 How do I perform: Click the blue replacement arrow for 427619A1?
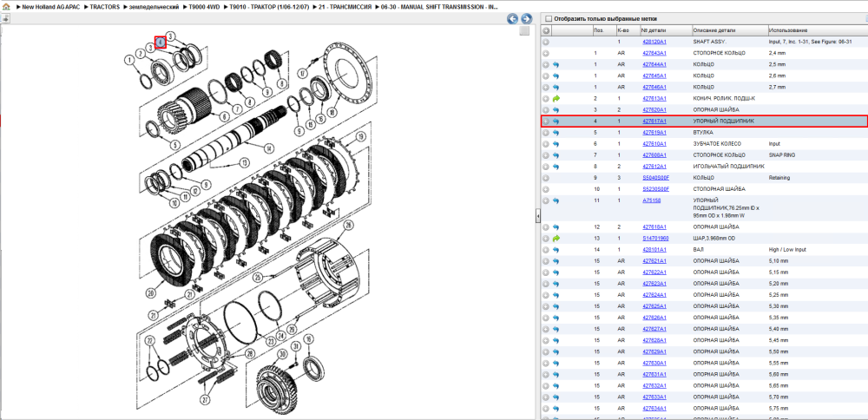pyautogui.click(x=556, y=132)
